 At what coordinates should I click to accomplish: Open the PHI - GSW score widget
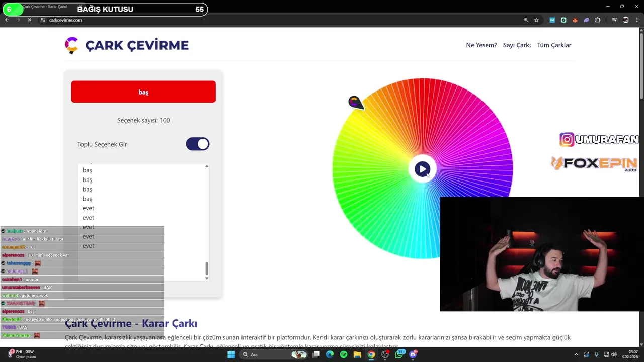[21, 354]
